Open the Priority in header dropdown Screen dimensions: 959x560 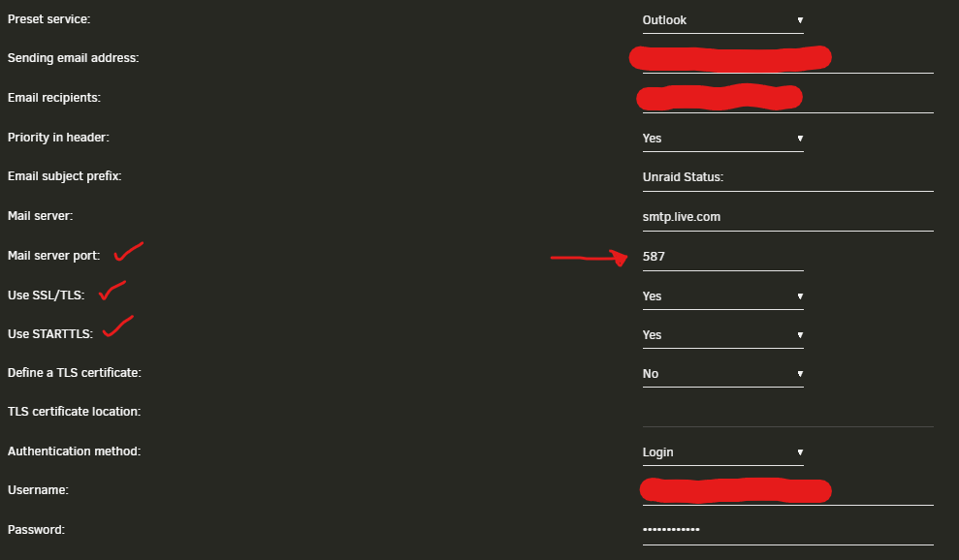[722, 139]
